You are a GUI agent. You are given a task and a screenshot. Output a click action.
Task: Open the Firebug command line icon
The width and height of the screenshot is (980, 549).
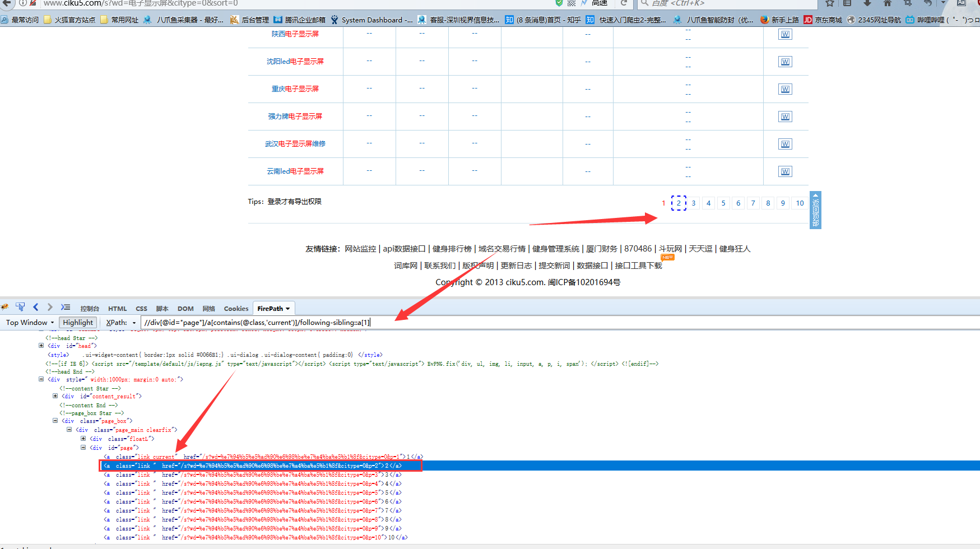click(66, 307)
